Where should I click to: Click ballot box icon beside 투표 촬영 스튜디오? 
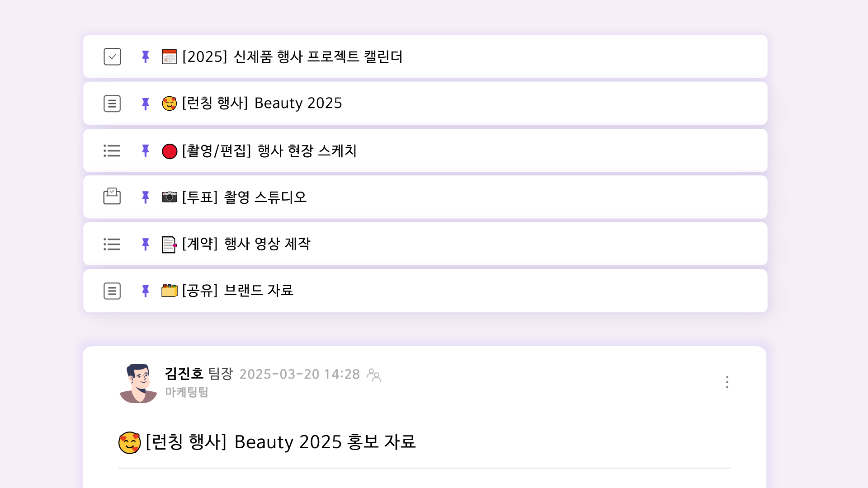tap(112, 197)
